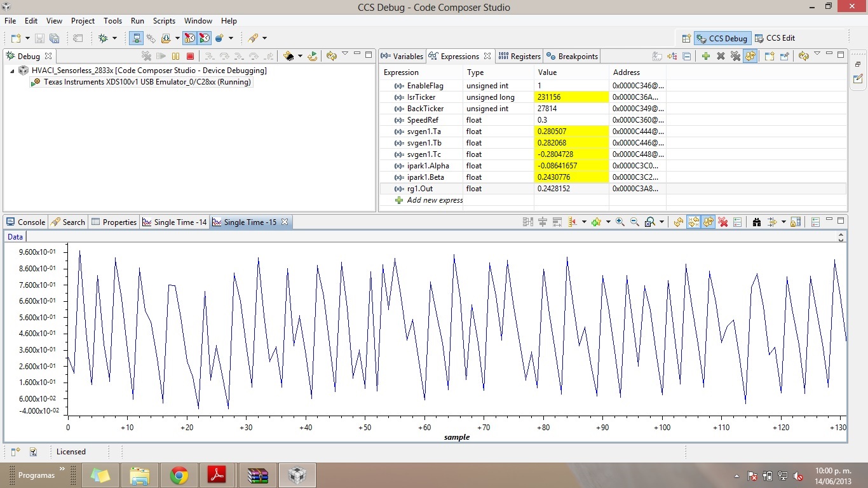The width and height of the screenshot is (868, 488).
Task: Click the green plus Add new expression icon
Action: point(706,57)
